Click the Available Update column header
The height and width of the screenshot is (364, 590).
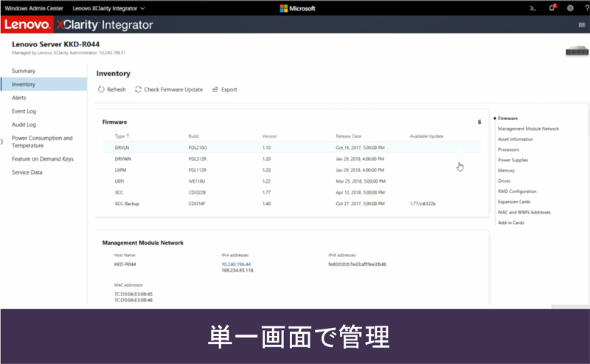coord(427,136)
